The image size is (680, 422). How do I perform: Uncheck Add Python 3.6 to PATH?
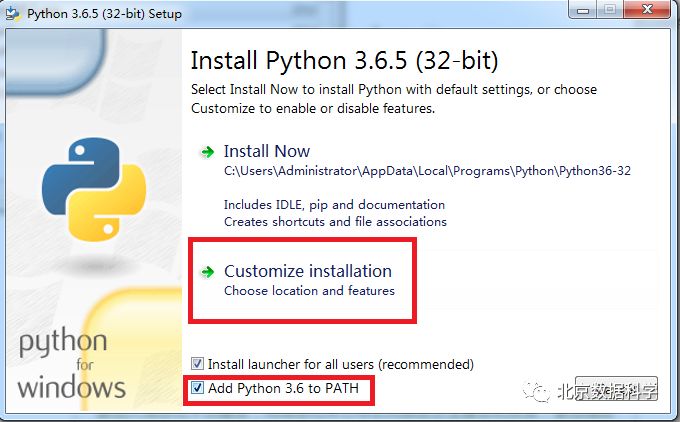(198, 388)
